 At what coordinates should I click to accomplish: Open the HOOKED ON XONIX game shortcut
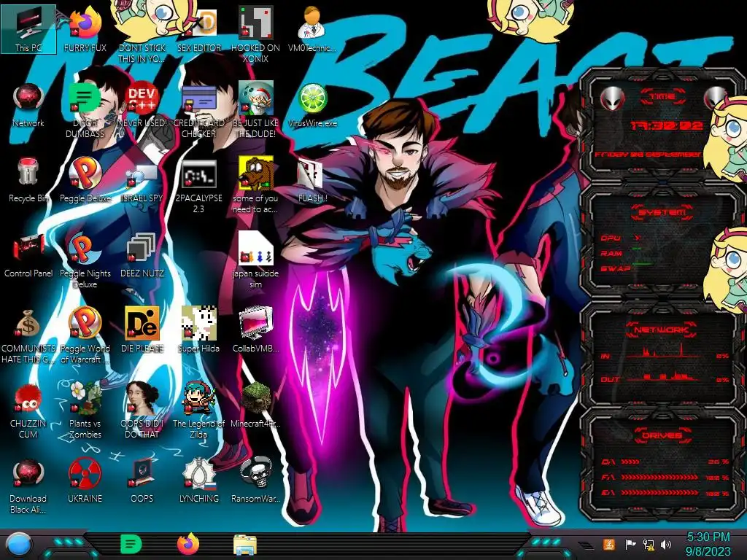pyautogui.click(x=256, y=34)
